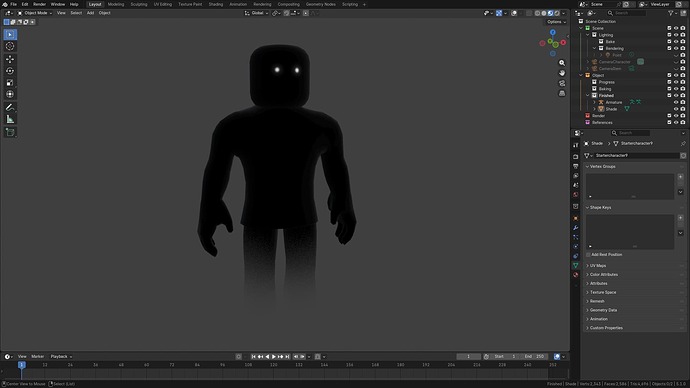Disable References collection in renders camera icon
Image resolution: width=690 pixels, height=388 pixels.
pos(683,122)
